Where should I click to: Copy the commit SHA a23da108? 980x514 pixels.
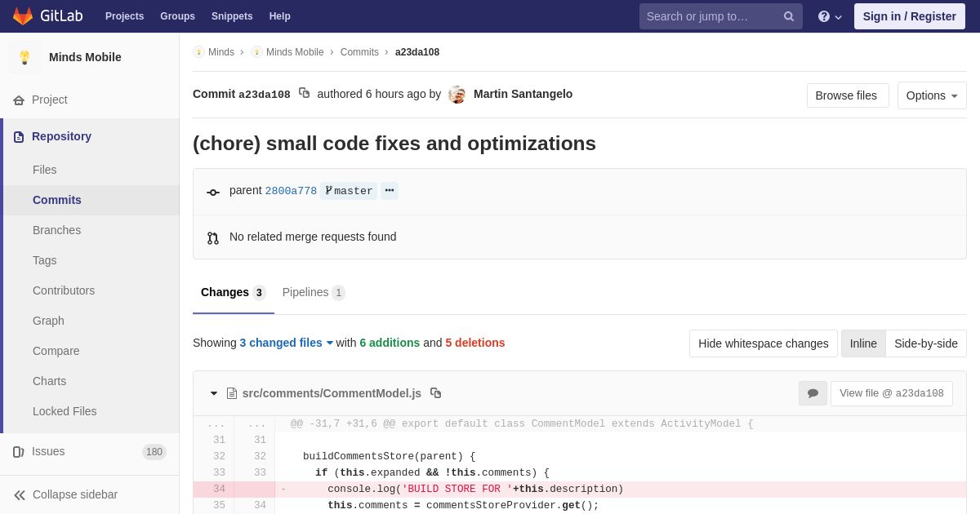point(304,93)
